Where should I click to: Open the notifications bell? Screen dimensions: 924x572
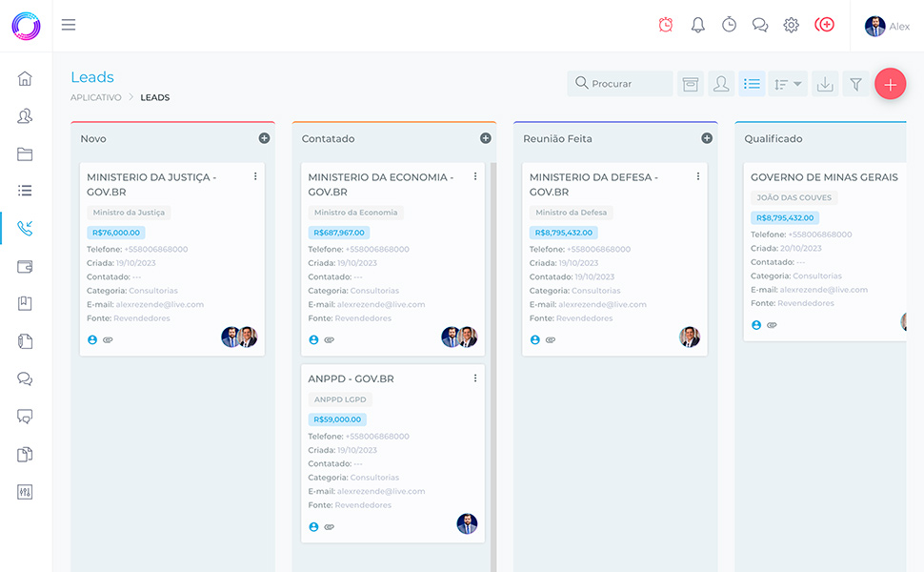coord(697,25)
